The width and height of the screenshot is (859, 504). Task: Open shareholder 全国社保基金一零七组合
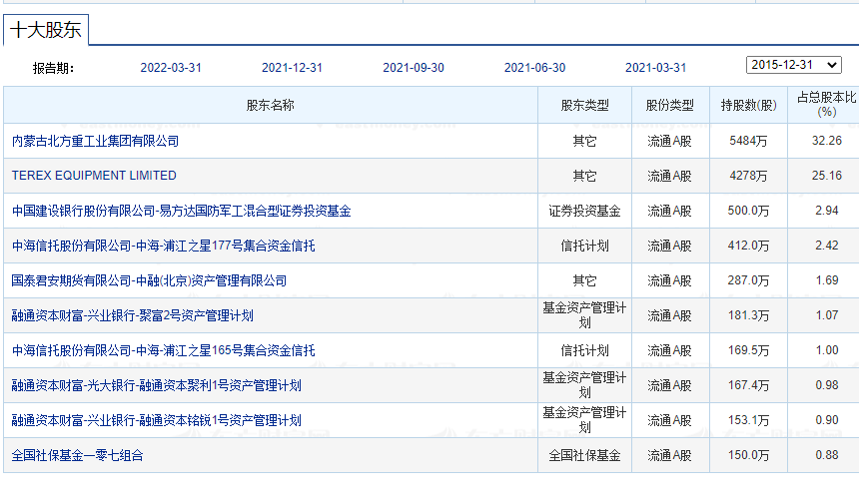pyautogui.click(x=77, y=455)
